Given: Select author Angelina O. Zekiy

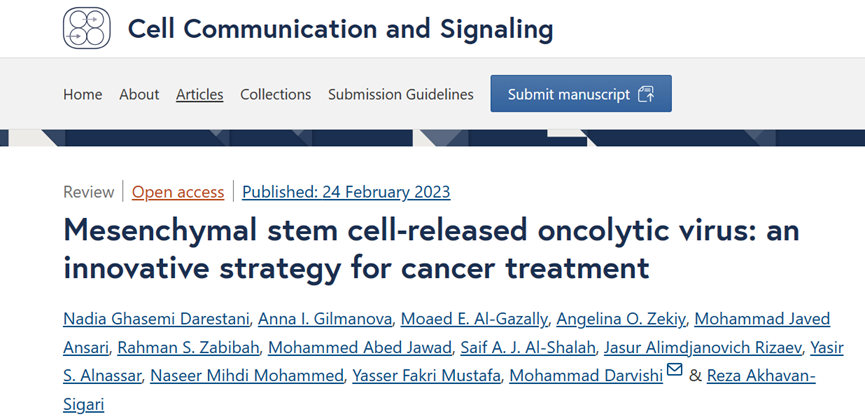Looking at the screenshot, I should (621, 319).
